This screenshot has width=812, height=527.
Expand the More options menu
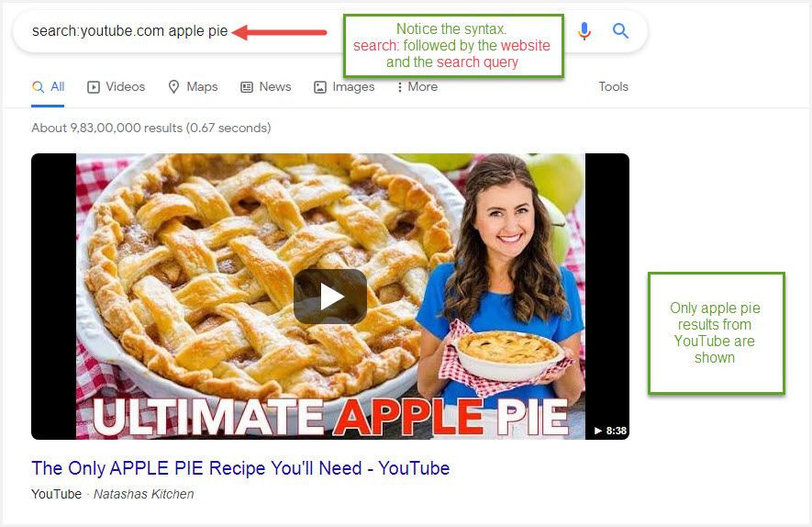pyautogui.click(x=417, y=87)
